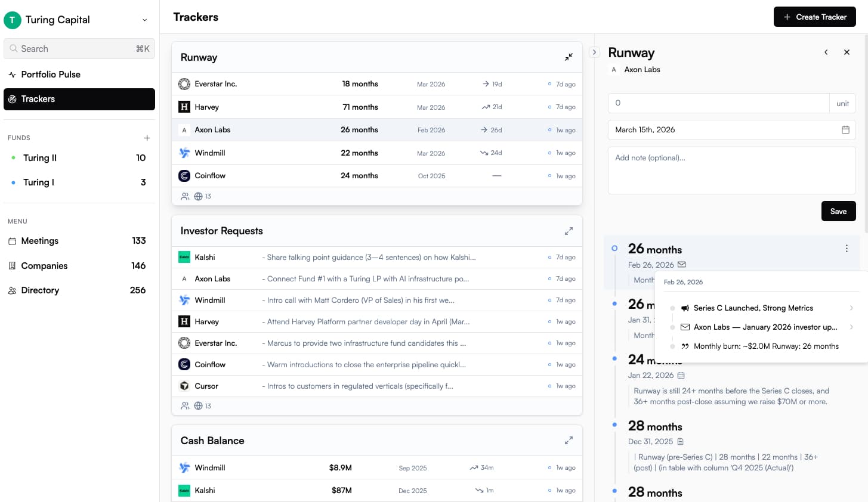868x502 pixels.
Task: Collapse side panel with chevron toggle
Action: [594, 52]
